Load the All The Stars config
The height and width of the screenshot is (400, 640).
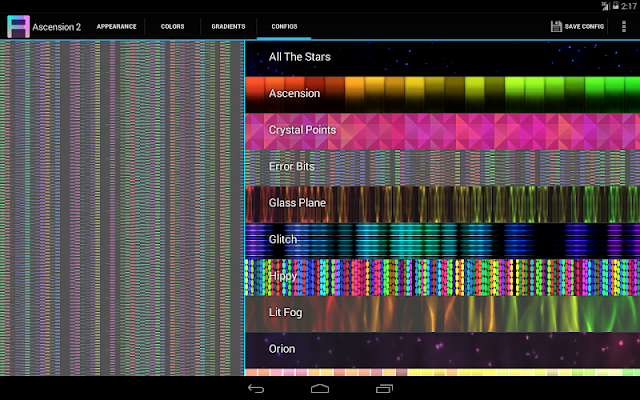442,58
